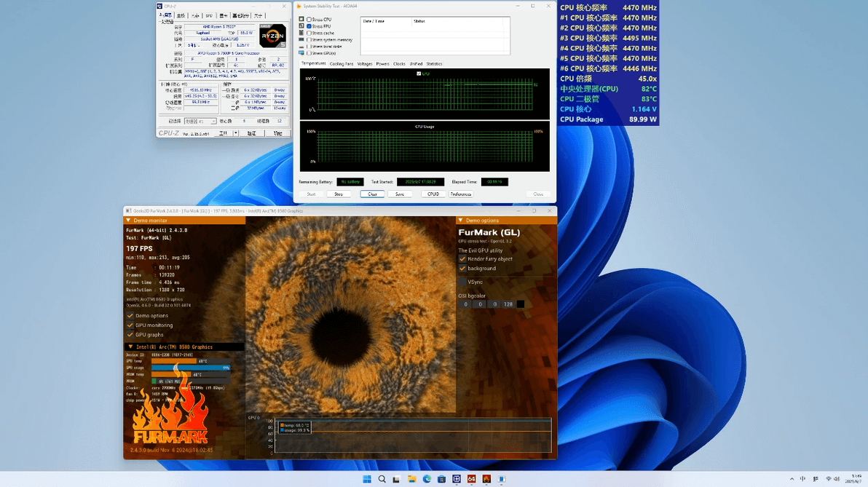Image resolution: width=868 pixels, height=487 pixels.
Task: Show hidden system tray icons chevron
Action: pos(792,479)
